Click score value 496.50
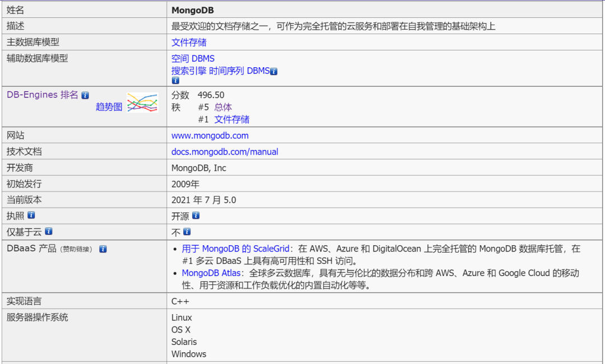605x364 pixels. (211, 95)
